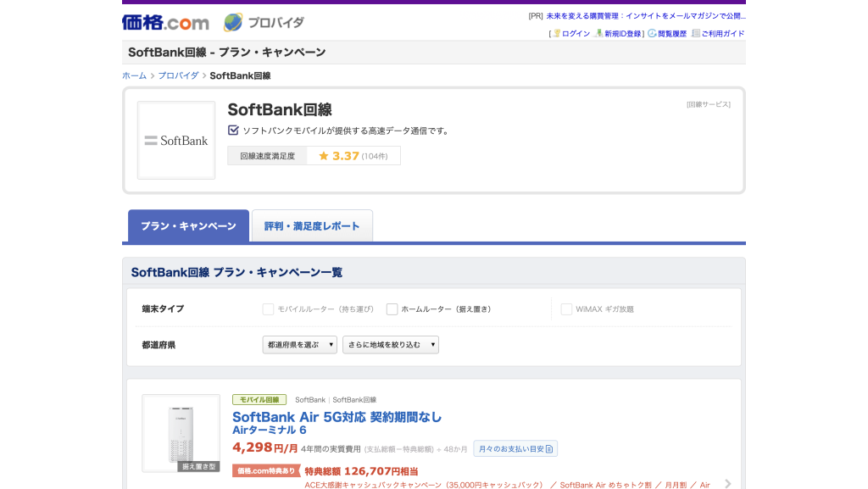
Task: Click the 3.37 star rating
Action: [x=339, y=156]
